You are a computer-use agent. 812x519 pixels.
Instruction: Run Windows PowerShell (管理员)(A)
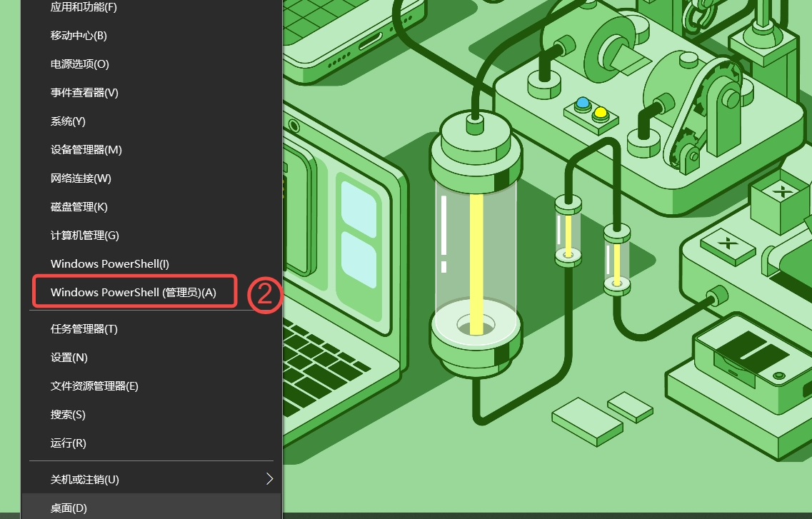(x=151, y=293)
